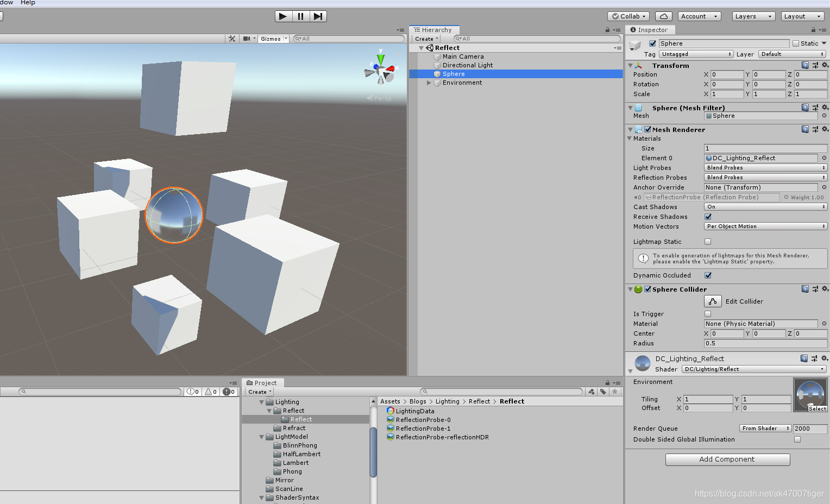Click the Unity cloud services icon
Image resolution: width=830 pixels, height=504 pixels.
pos(663,16)
